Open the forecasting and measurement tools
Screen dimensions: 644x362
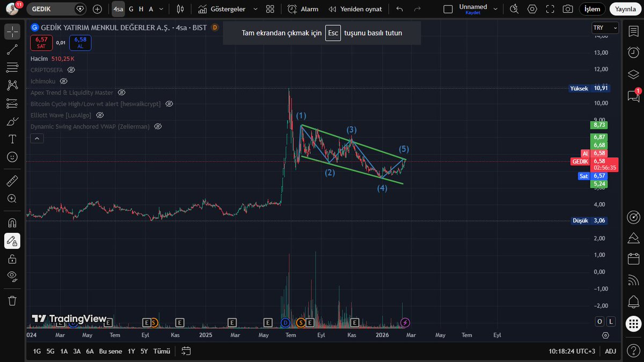point(12,103)
